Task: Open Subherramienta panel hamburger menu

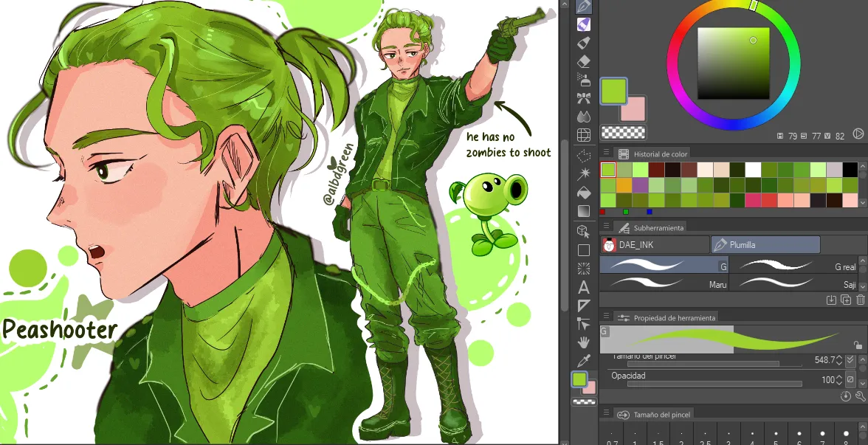Action: (x=607, y=227)
